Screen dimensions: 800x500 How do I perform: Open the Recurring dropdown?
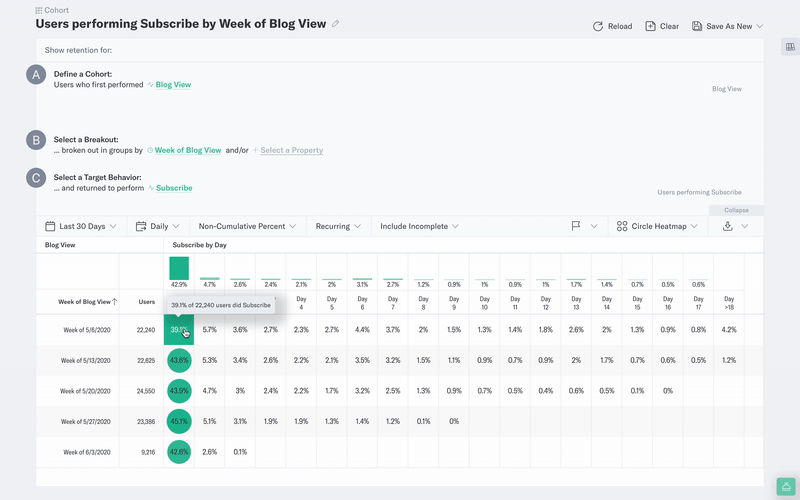coord(338,226)
